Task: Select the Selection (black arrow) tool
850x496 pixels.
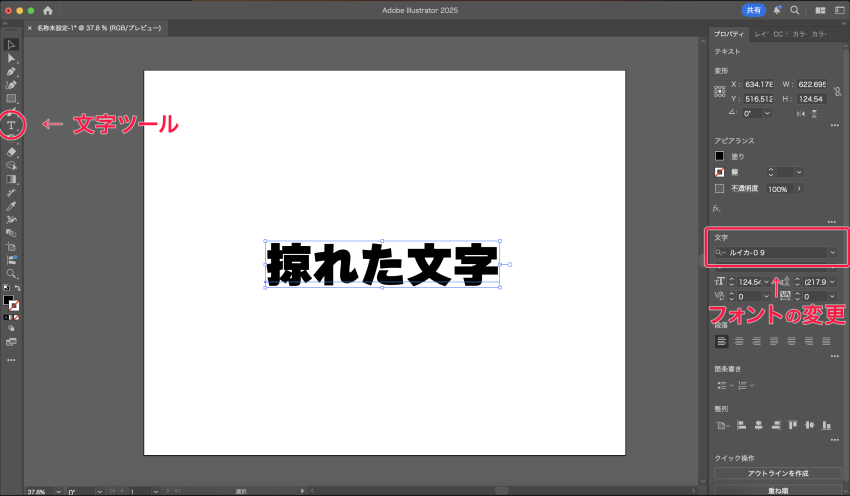Action: coord(11,44)
